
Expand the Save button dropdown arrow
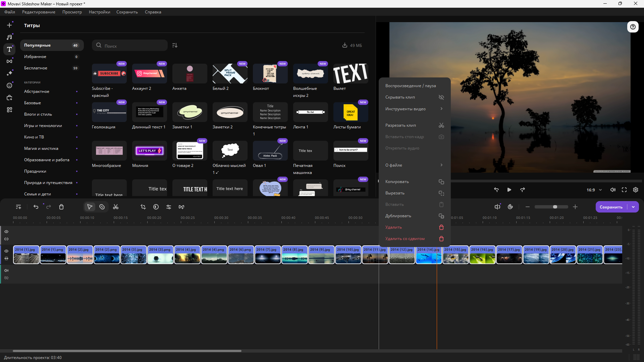633,207
